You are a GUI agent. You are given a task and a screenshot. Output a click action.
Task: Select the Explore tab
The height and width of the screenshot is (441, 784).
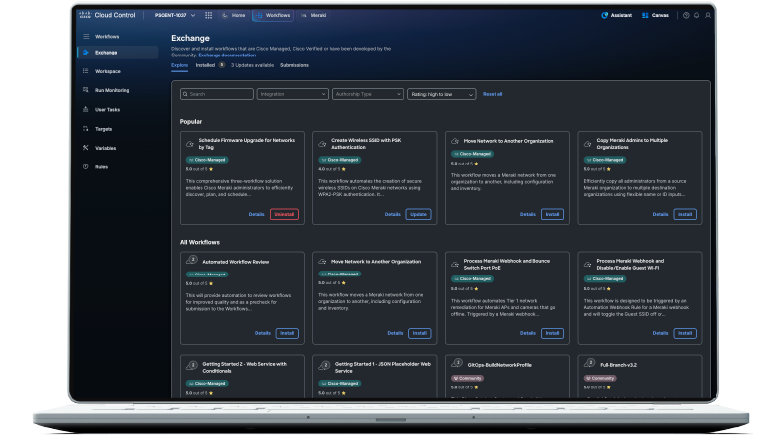[x=180, y=66]
